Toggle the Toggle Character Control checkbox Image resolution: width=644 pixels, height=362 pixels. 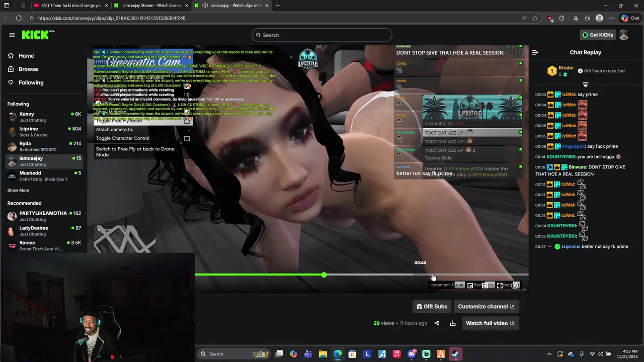[187, 138]
